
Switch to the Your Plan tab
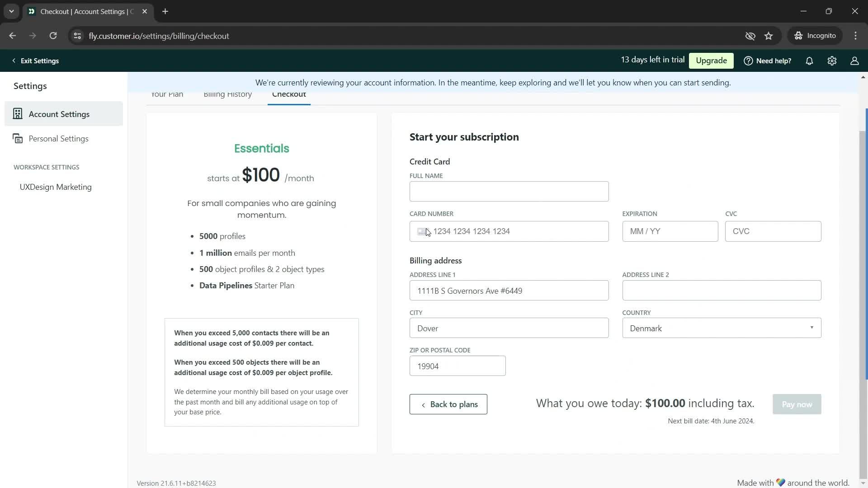168,94
